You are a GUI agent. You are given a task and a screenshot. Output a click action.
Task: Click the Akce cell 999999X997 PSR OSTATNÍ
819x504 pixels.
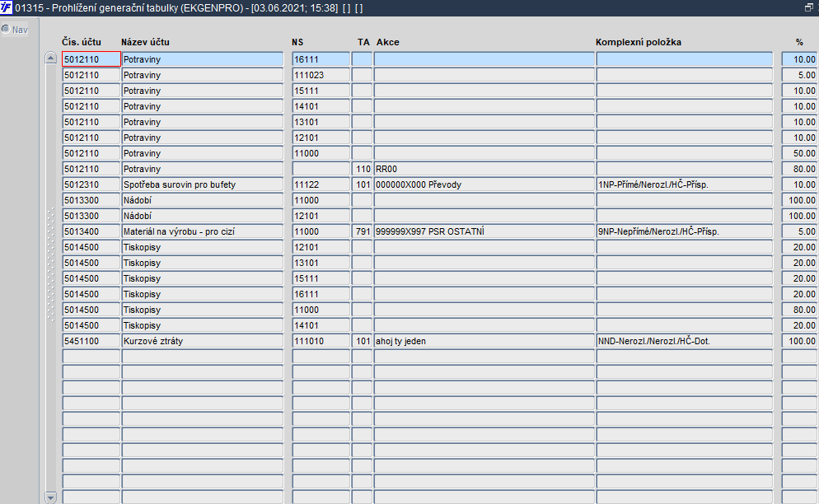[x=484, y=231]
